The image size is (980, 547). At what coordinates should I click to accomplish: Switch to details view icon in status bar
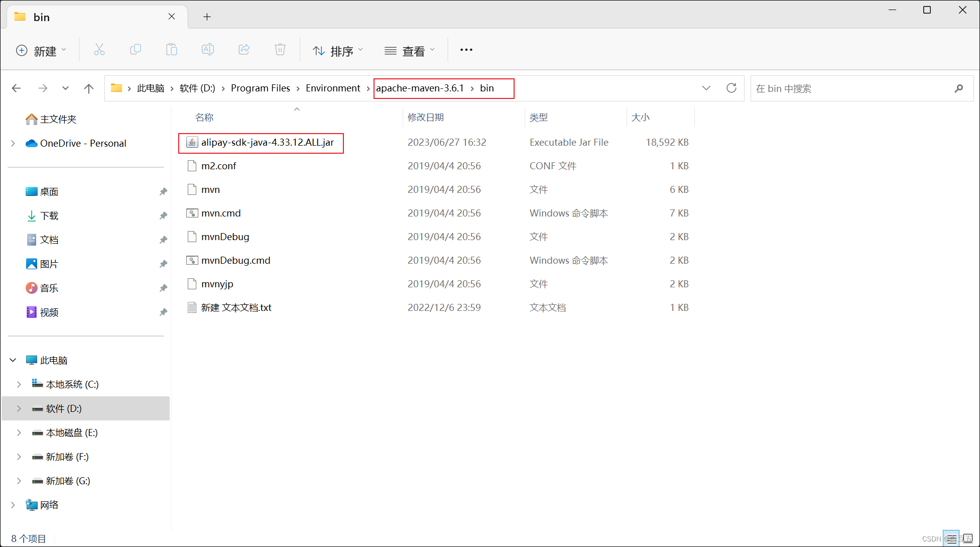point(951,538)
